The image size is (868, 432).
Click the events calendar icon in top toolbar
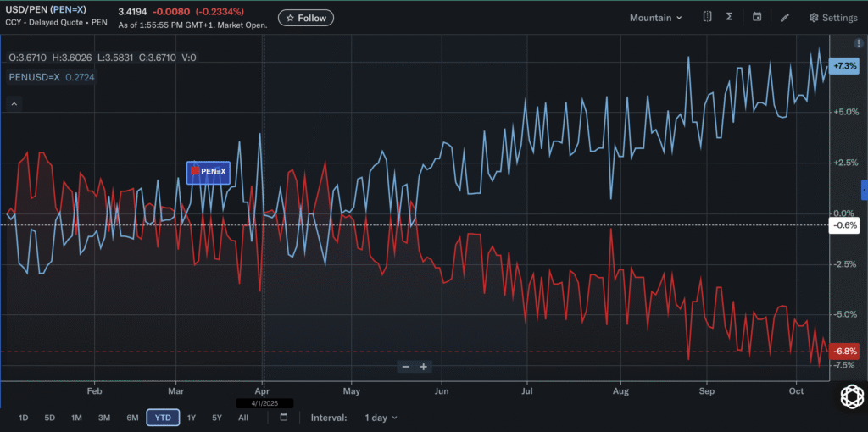757,17
